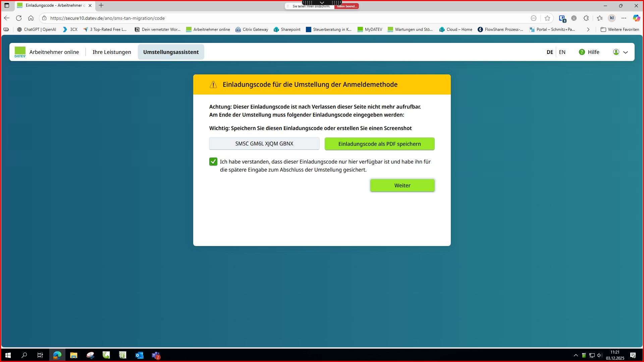Screen dimensions: 644x362
Task: Click the Hilfe question mark icon
Action: point(582,52)
